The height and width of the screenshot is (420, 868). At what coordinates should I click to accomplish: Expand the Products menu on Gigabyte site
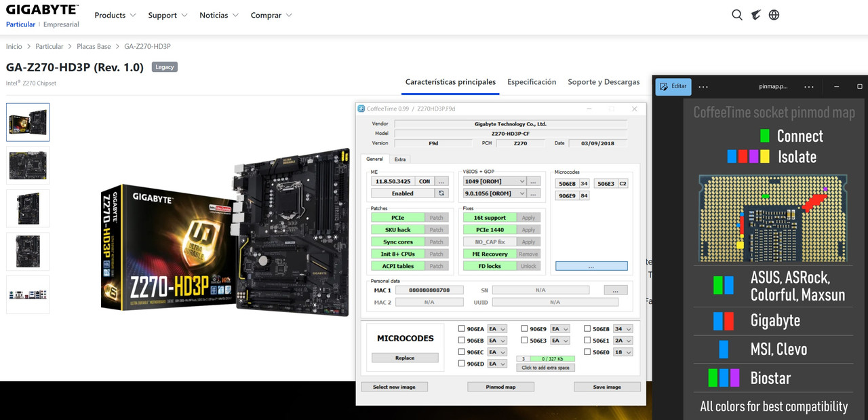(x=115, y=15)
